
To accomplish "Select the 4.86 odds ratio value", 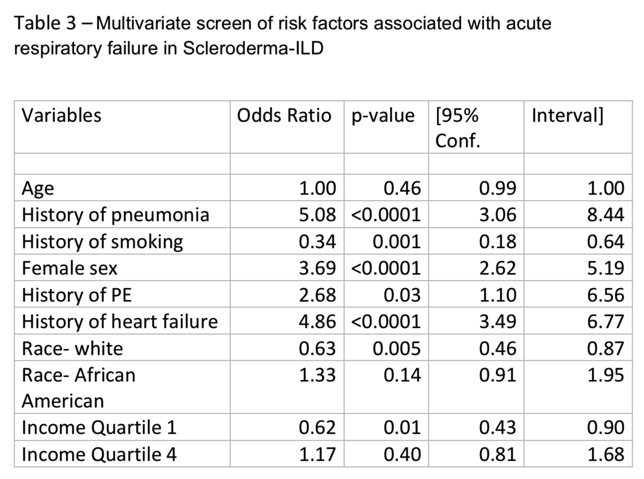I will pyautogui.click(x=318, y=322).
